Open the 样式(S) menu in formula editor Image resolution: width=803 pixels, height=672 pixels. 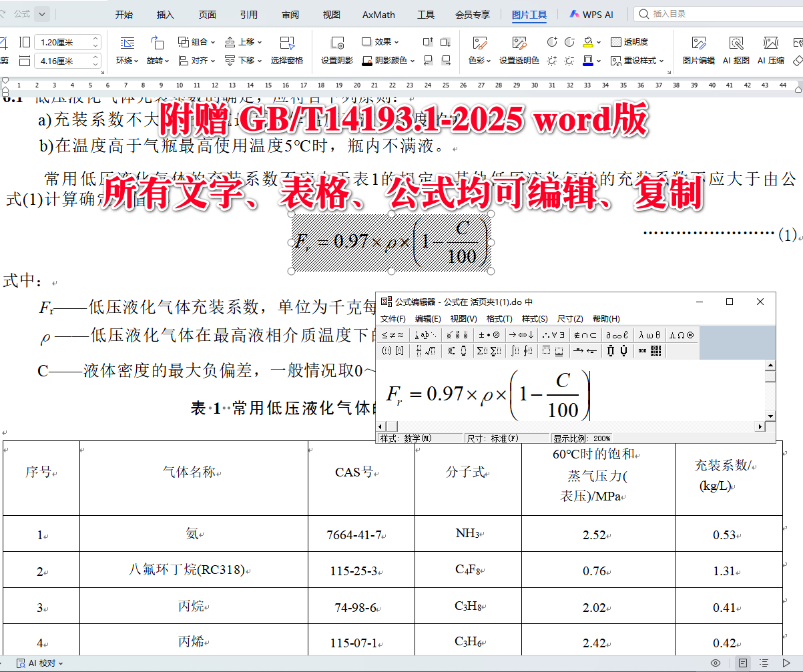(x=535, y=319)
